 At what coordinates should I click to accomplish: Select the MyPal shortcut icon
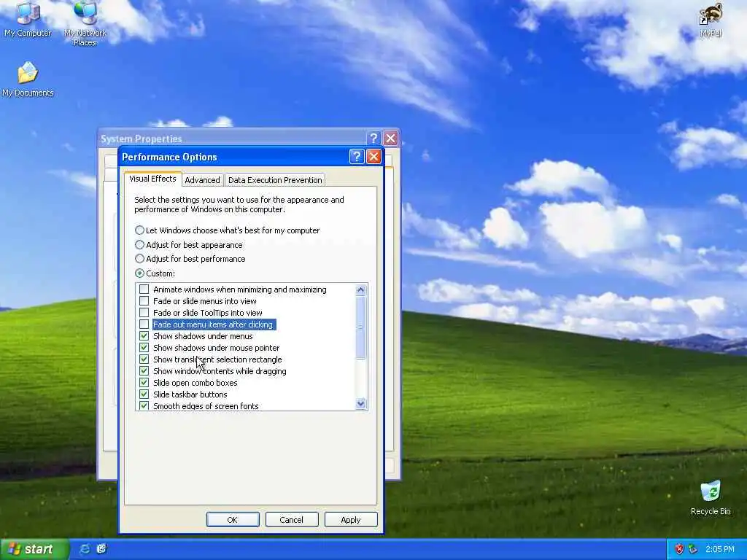coord(711,20)
